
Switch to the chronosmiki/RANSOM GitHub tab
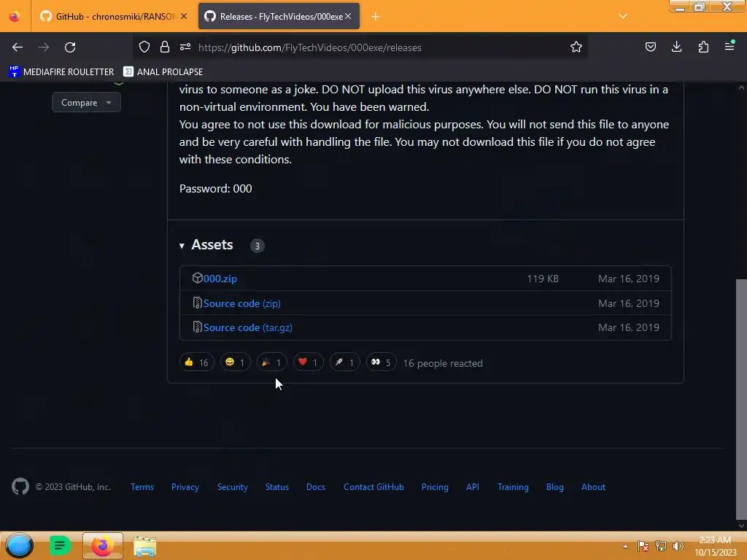coord(113,16)
